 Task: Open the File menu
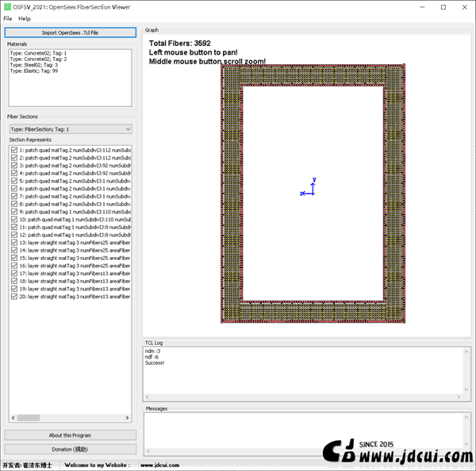point(8,18)
